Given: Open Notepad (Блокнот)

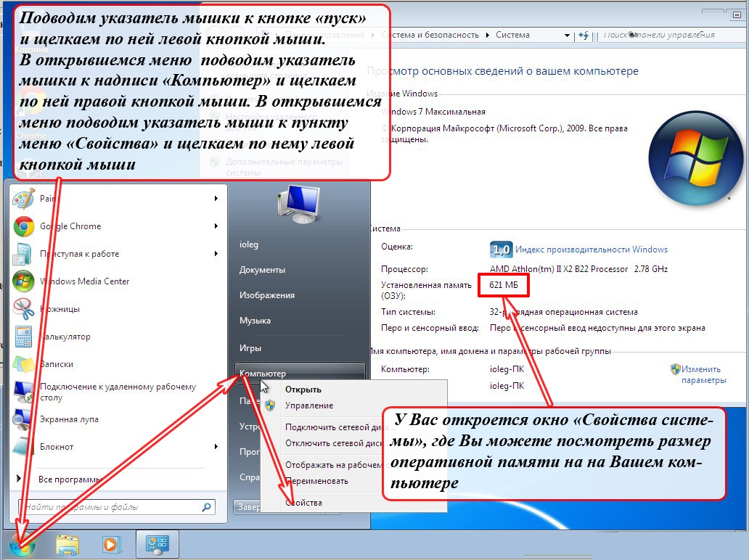Looking at the screenshot, I should click(117, 448).
